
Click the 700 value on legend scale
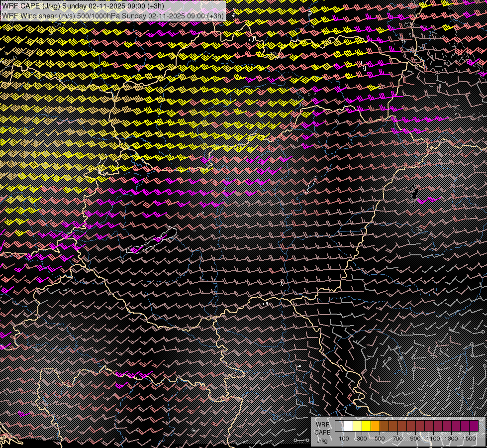(397, 439)
